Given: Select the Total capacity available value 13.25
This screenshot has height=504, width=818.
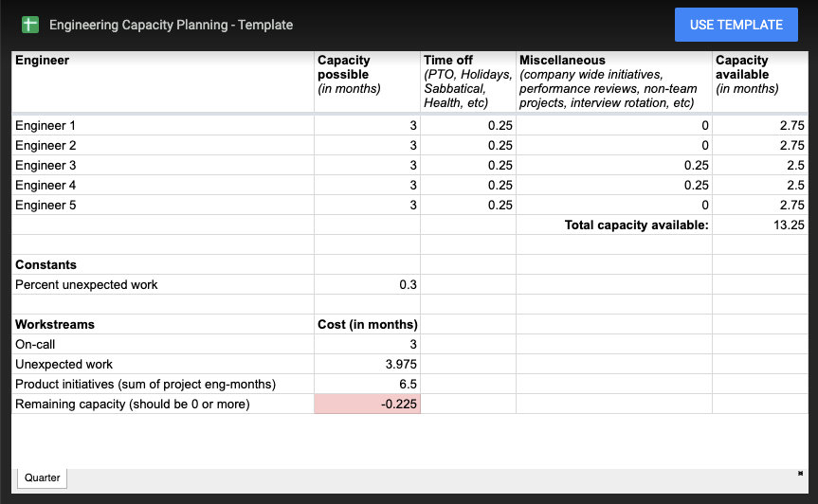Looking at the screenshot, I should (x=760, y=225).
